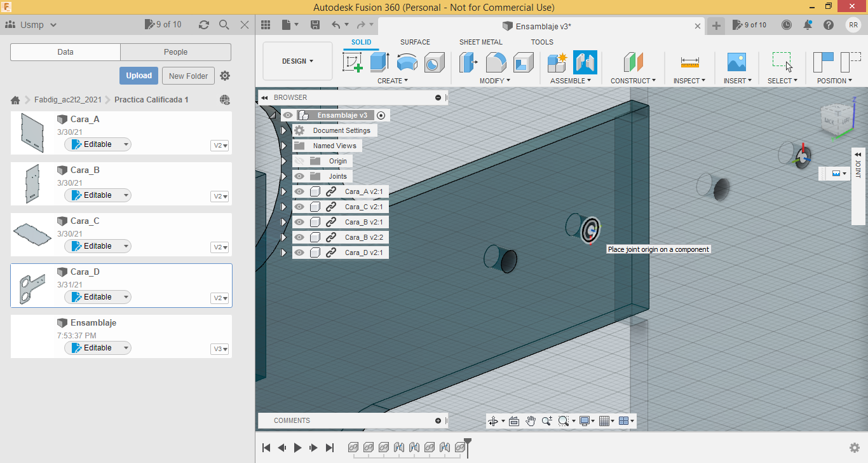Open data panel settings gear
The width and height of the screenshot is (868, 463).
[x=225, y=76]
